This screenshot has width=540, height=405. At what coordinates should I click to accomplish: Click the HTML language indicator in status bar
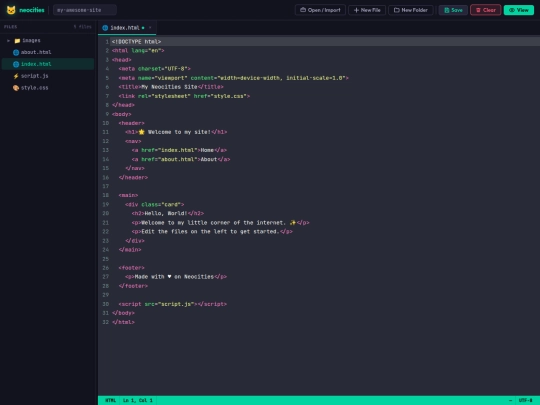pos(110,400)
